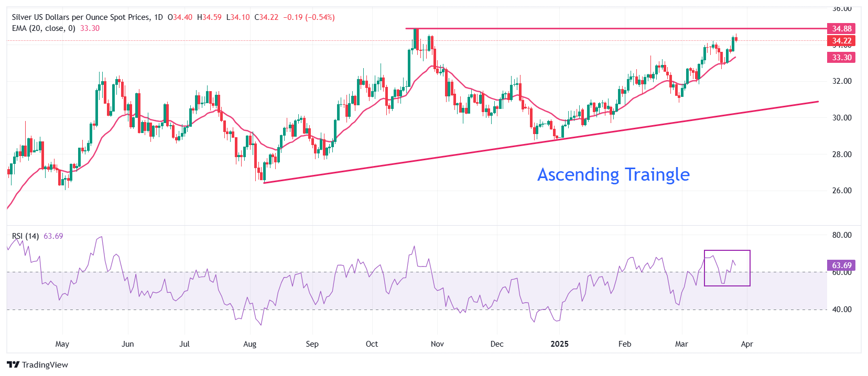This screenshot has height=376, width=868.
Task: Select the horizontal resistance line at 34.88
Action: [x=577, y=28]
